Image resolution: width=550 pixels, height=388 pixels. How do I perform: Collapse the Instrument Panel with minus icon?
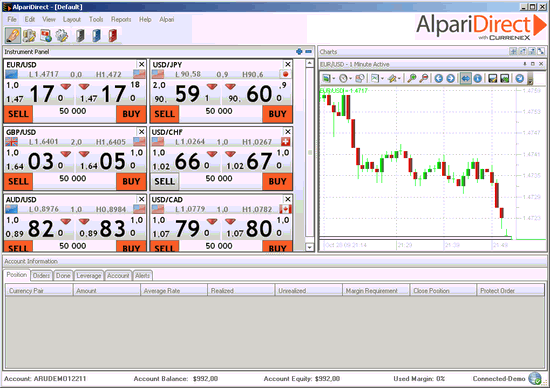pos(308,52)
